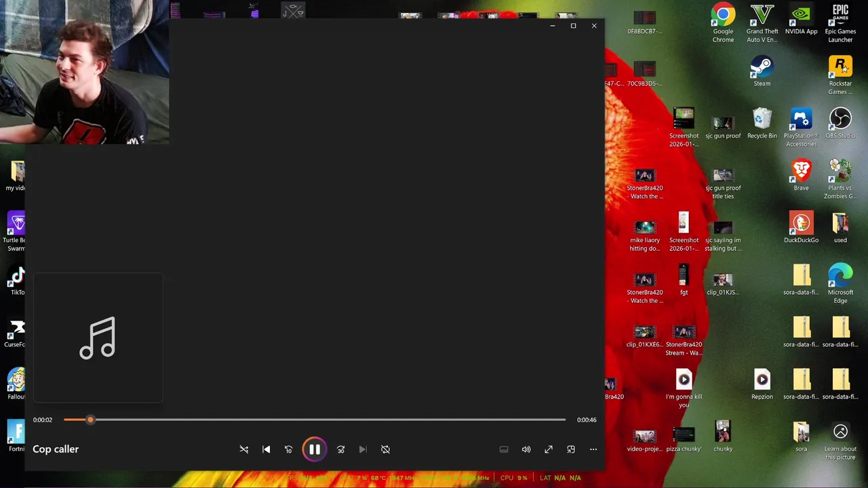This screenshot has height=488, width=868.
Task: Open Plants vs Zombies shortcut
Action: pos(840,180)
